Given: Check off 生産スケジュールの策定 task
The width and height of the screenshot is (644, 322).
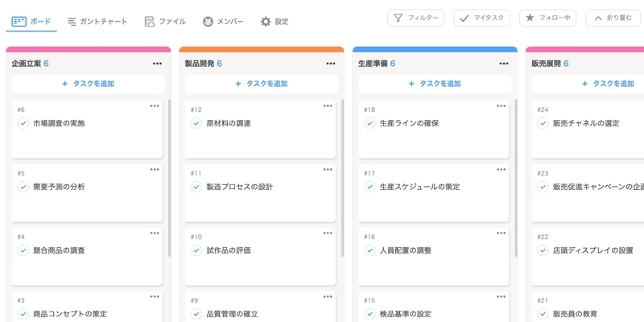Looking at the screenshot, I should [x=369, y=187].
